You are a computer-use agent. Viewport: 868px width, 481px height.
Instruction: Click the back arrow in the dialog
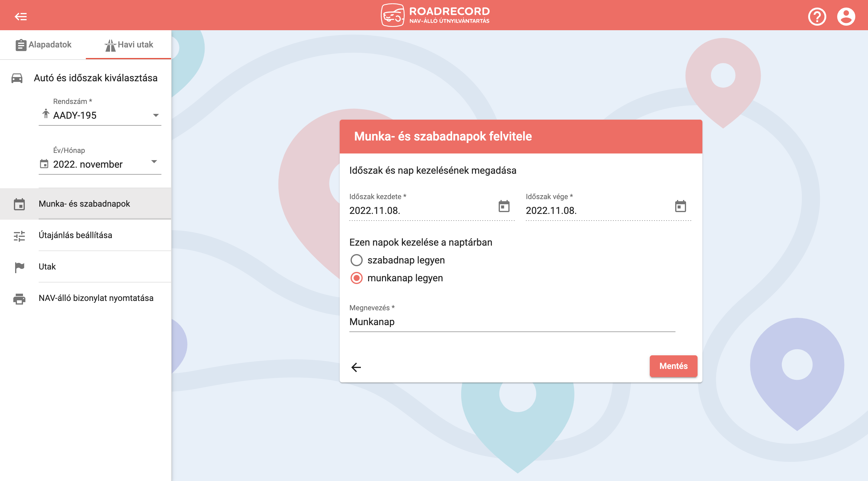(356, 367)
